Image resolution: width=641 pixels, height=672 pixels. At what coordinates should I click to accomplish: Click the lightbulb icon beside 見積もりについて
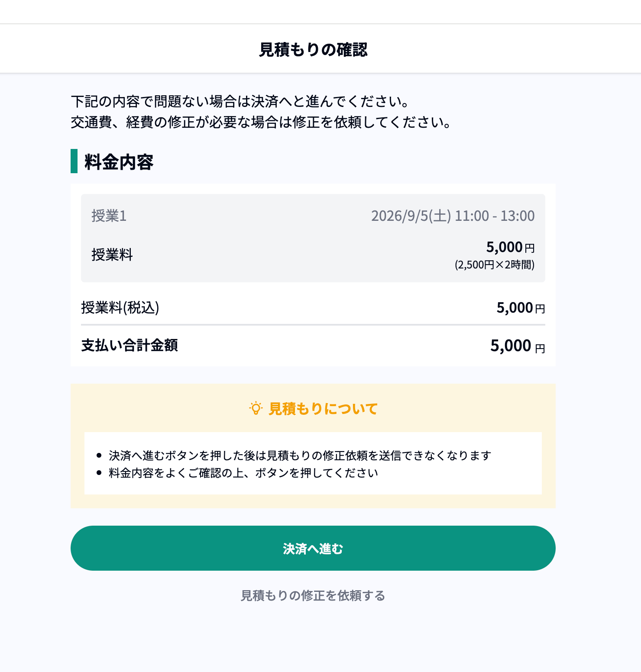point(256,408)
